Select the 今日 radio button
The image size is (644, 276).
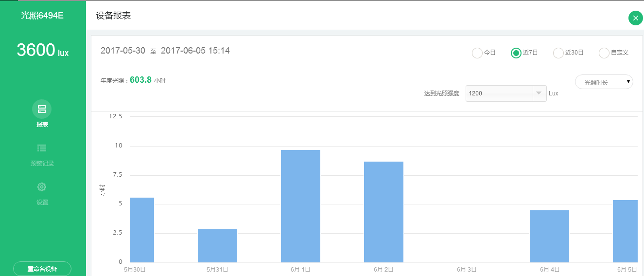477,53
